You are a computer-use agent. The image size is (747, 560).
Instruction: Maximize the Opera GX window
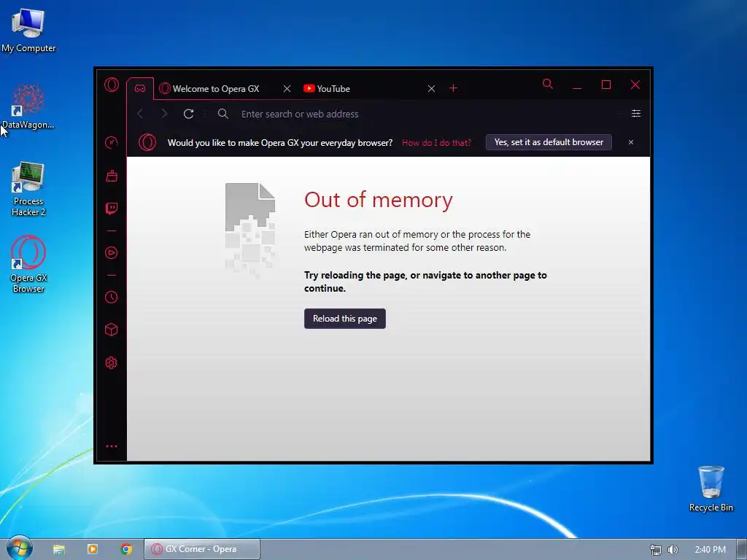(606, 85)
